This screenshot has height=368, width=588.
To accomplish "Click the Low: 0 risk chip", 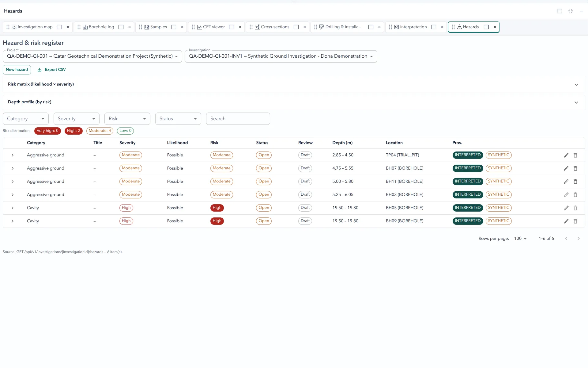I will [126, 131].
